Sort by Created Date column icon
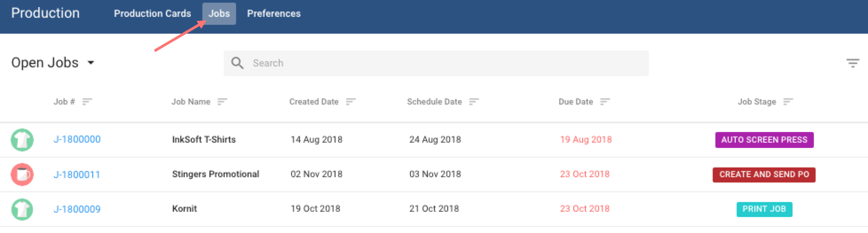 (351, 102)
